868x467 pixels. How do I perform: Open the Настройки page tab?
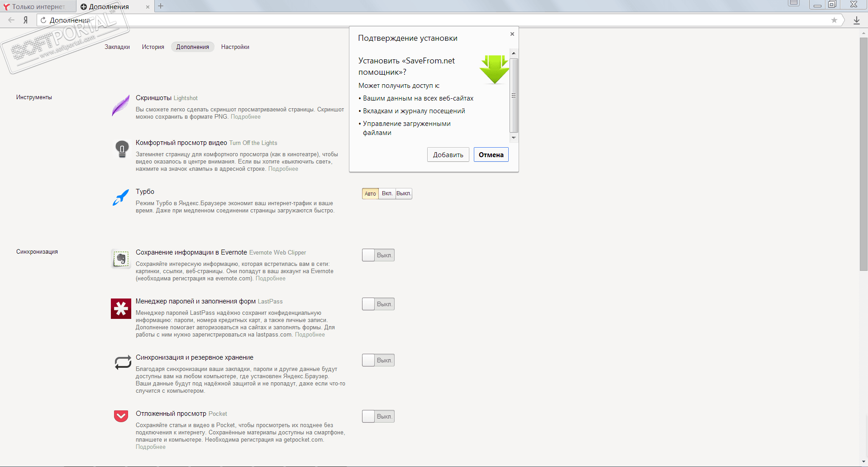point(235,47)
